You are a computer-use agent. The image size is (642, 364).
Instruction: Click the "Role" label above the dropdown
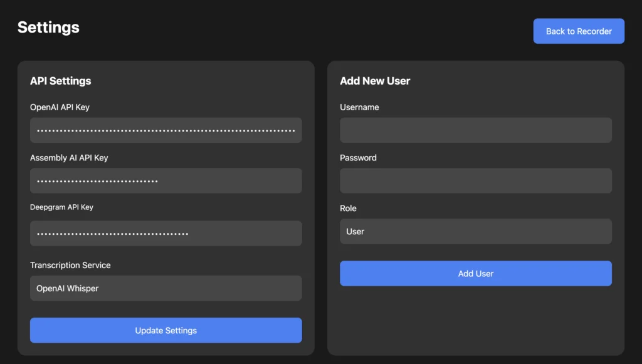pos(348,208)
